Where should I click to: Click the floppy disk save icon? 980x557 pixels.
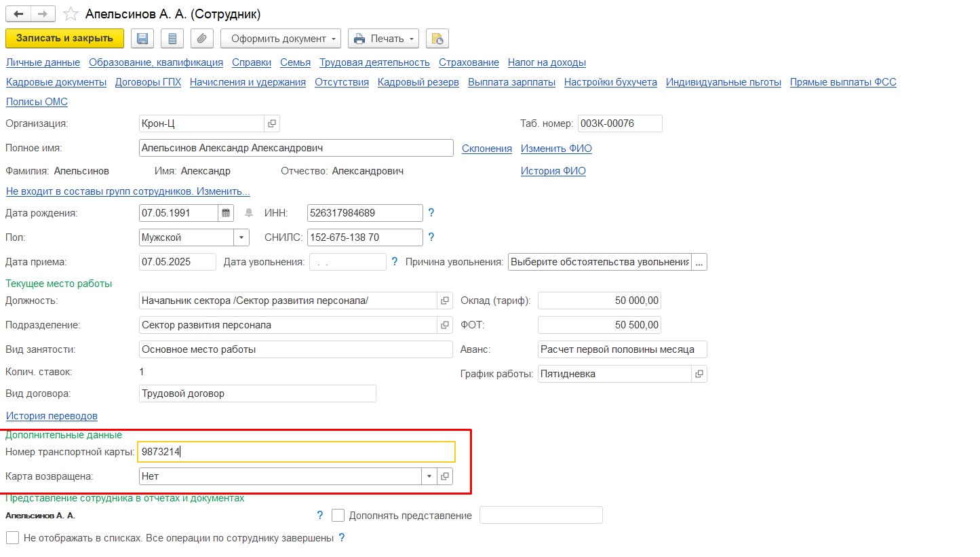(x=142, y=39)
